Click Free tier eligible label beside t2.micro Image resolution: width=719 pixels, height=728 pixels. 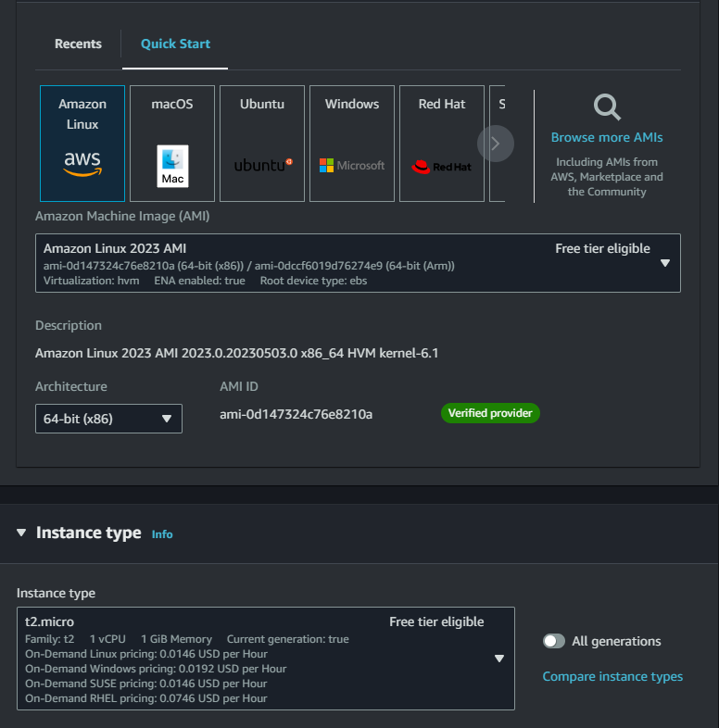pyautogui.click(x=436, y=621)
